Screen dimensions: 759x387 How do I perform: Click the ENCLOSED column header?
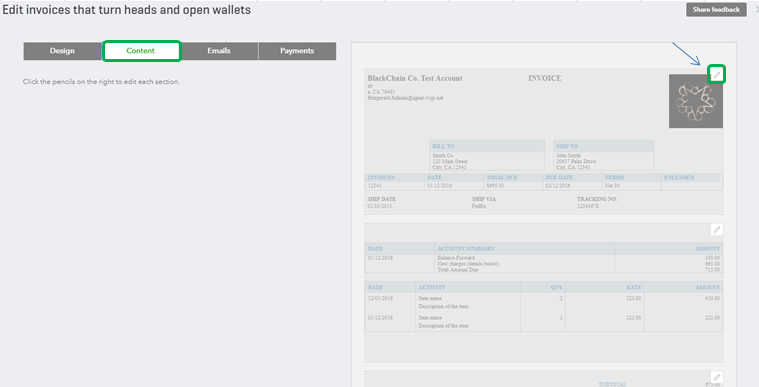pos(679,178)
